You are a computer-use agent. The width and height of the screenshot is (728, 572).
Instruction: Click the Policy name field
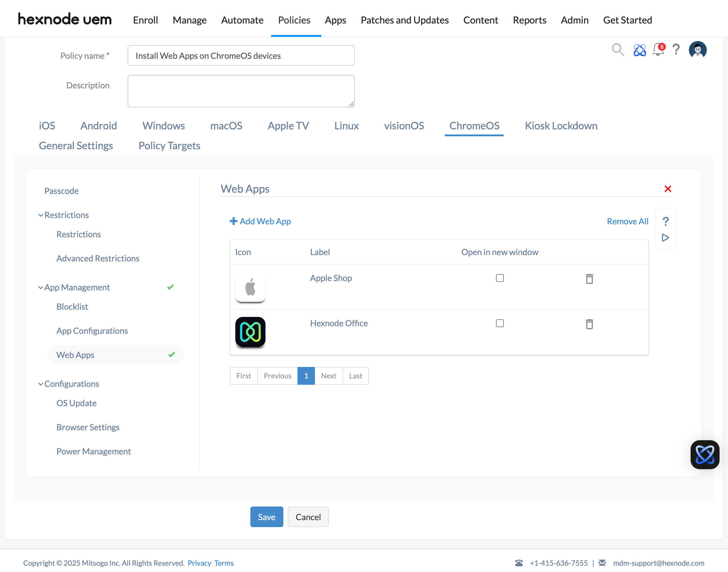241,55
